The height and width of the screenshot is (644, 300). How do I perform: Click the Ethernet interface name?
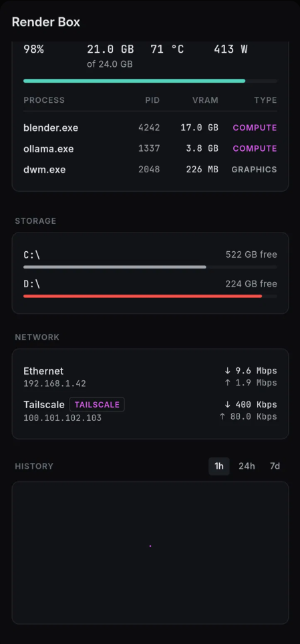(x=43, y=371)
